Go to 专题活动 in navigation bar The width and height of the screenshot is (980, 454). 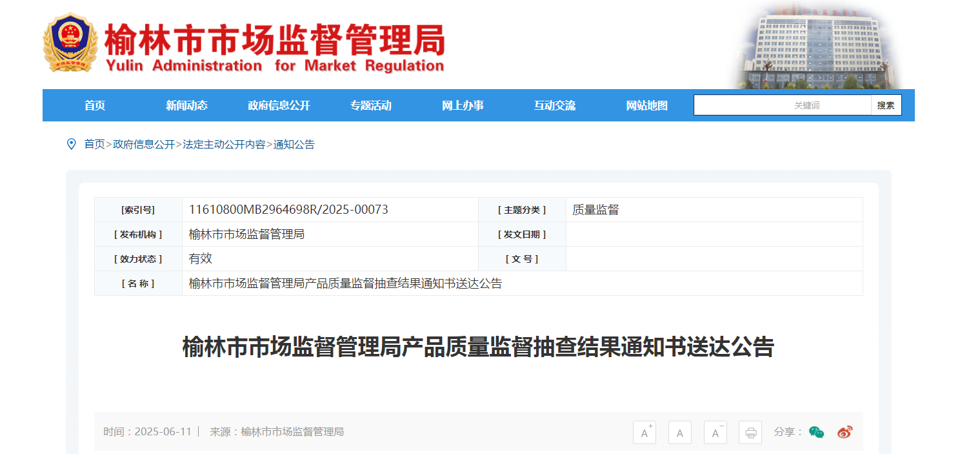point(371,105)
